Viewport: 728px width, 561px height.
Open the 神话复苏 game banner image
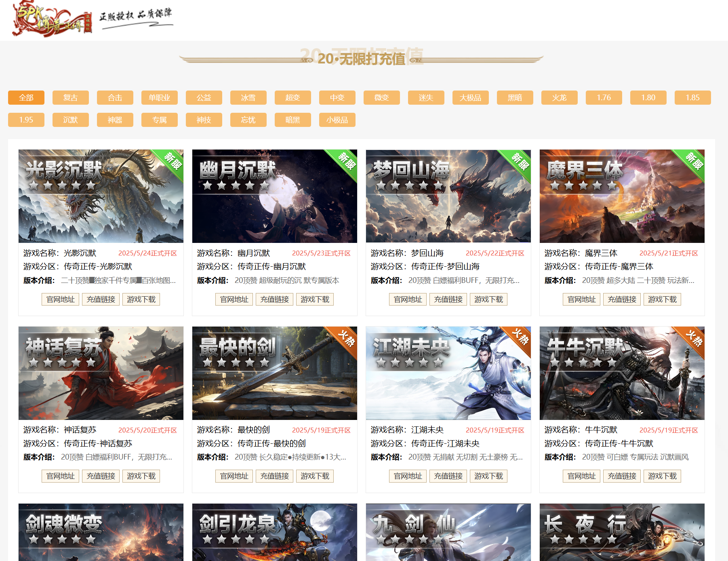pos(101,373)
